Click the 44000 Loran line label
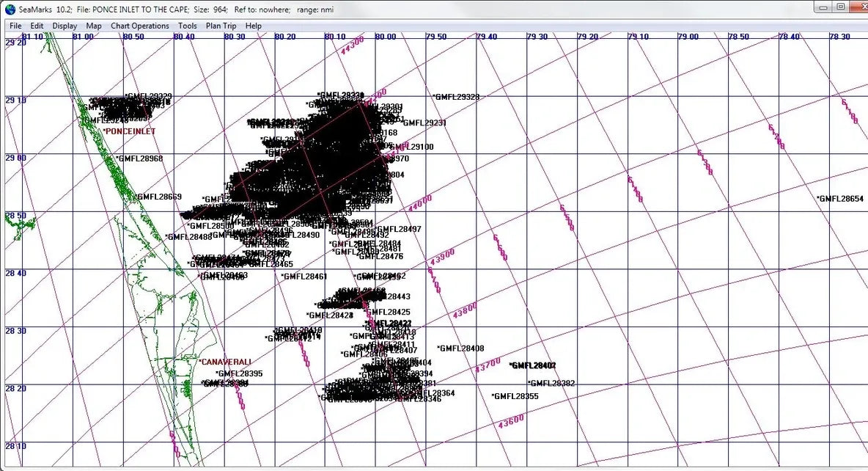Viewport: 868px width, 471px height. [x=419, y=203]
